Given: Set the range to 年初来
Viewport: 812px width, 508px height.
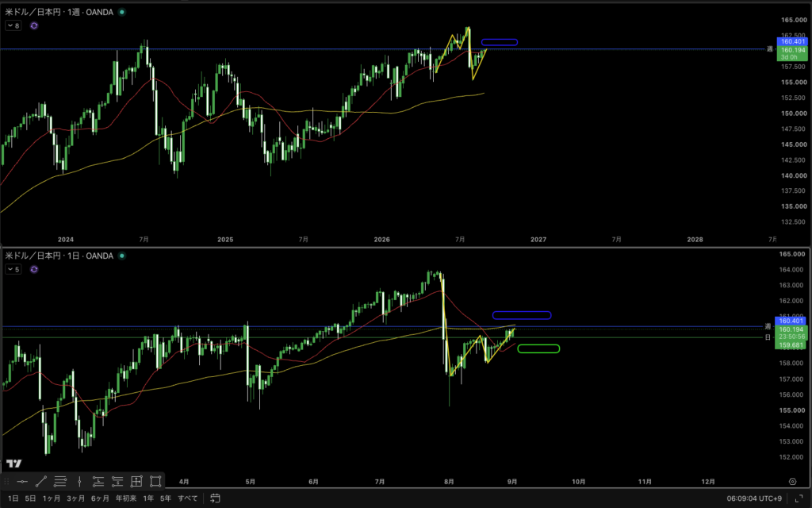Looking at the screenshot, I should tap(126, 498).
